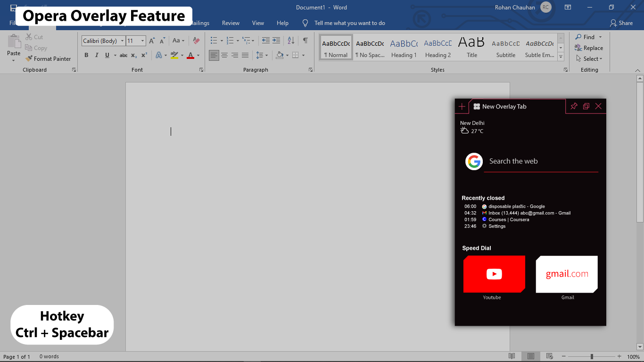Toggle subscript formatting
The width and height of the screenshot is (644, 362).
tap(134, 55)
